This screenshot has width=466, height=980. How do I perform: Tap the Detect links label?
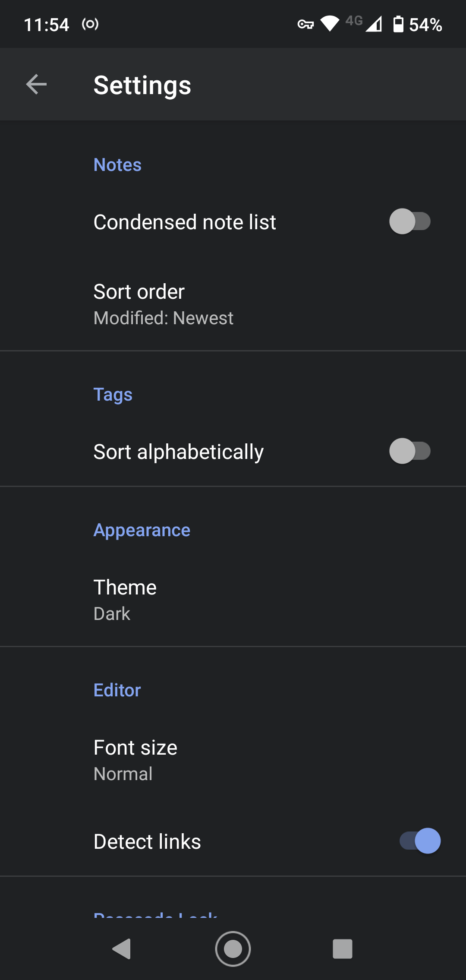(147, 841)
